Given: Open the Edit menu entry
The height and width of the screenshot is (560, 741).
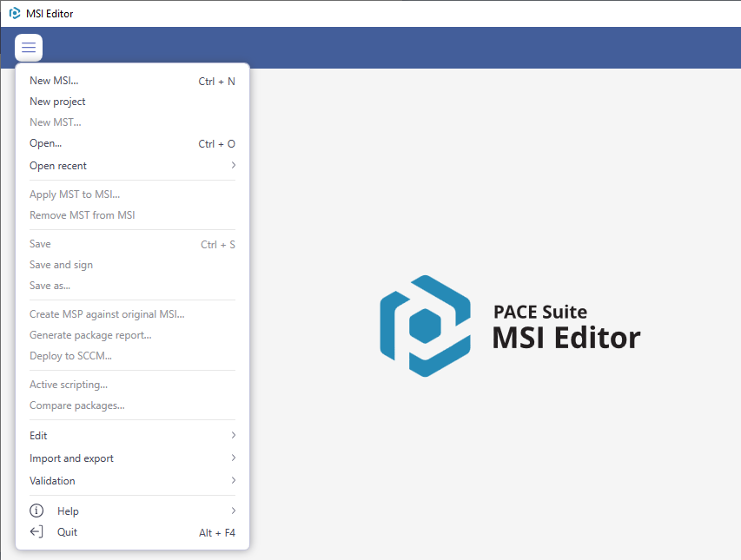Looking at the screenshot, I should coord(132,435).
